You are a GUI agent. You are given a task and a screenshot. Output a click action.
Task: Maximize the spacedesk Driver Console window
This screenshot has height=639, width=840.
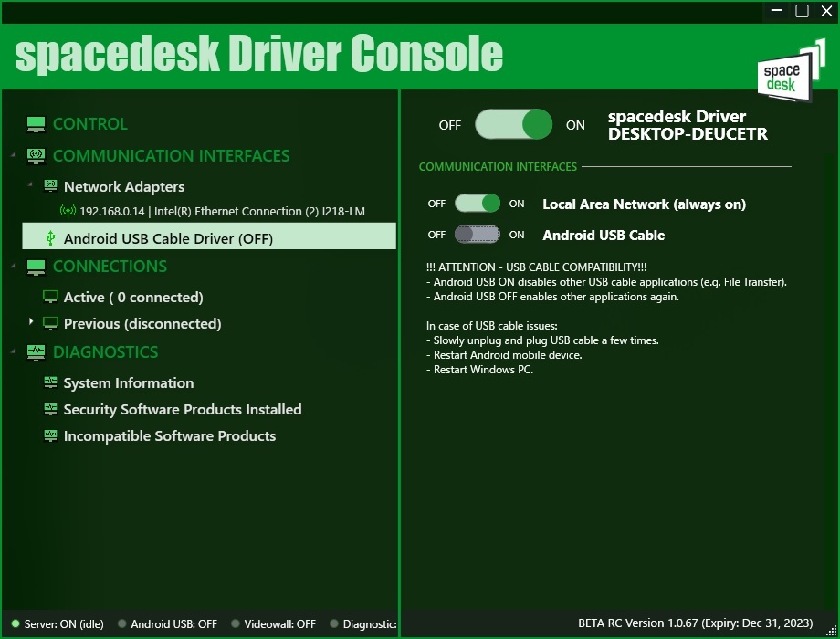point(802,11)
